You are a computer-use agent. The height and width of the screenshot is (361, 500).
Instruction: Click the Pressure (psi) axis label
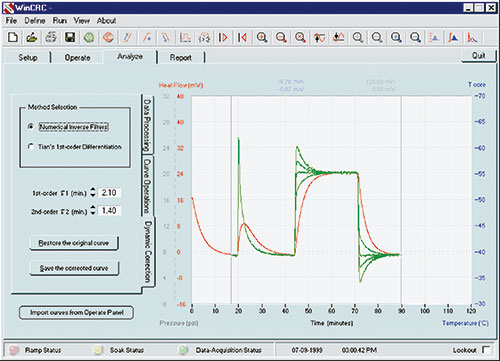[179, 323]
